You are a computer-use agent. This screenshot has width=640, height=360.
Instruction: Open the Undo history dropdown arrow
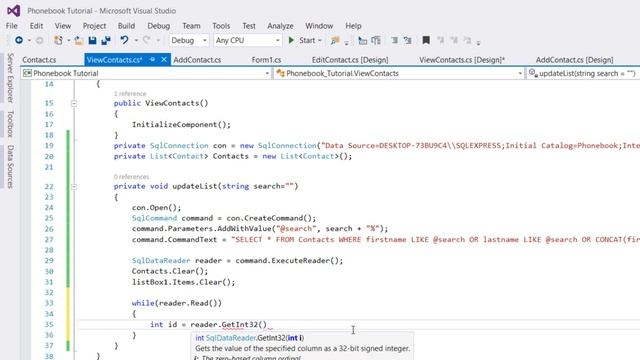coord(136,40)
